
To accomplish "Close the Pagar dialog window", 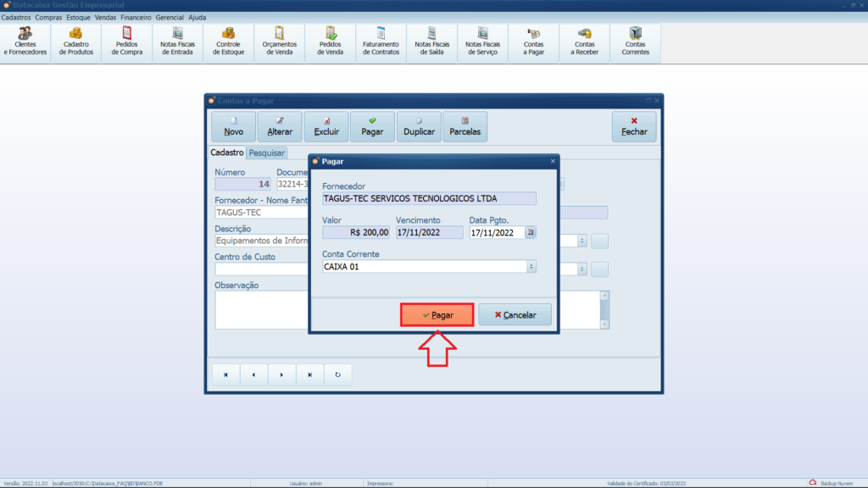I will [x=553, y=160].
